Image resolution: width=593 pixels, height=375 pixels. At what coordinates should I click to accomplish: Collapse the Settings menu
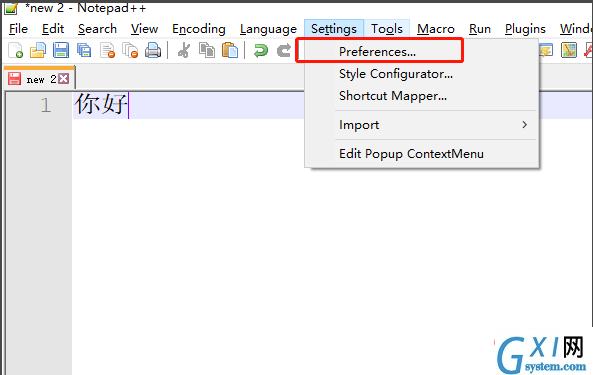pos(334,29)
